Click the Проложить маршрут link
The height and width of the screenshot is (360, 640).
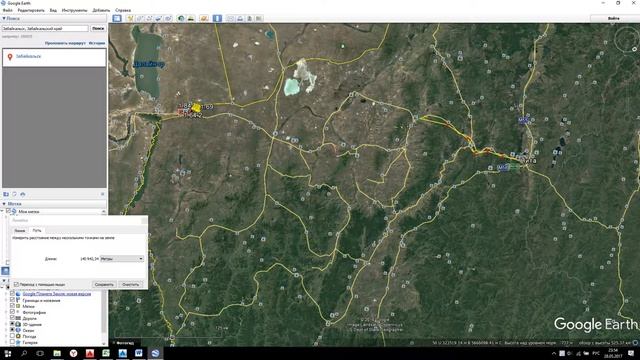[x=65, y=43]
